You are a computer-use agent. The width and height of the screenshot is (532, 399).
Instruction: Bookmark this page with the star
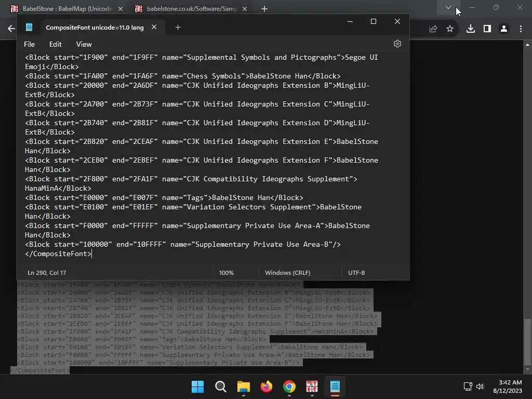click(450, 29)
